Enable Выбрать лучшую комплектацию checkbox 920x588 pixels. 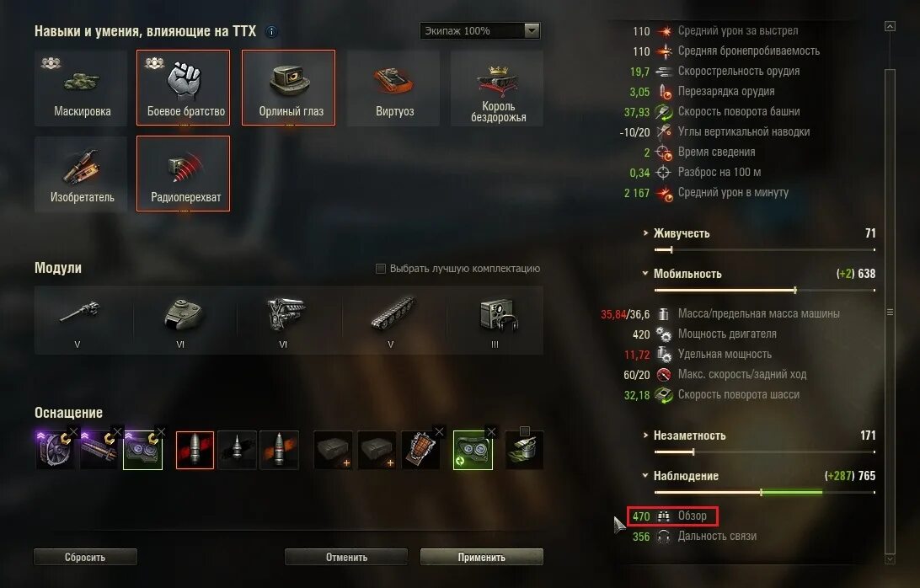(x=381, y=268)
